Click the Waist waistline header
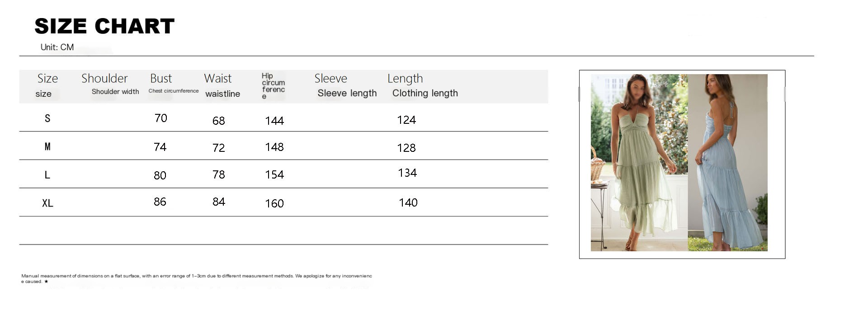 point(222,85)
